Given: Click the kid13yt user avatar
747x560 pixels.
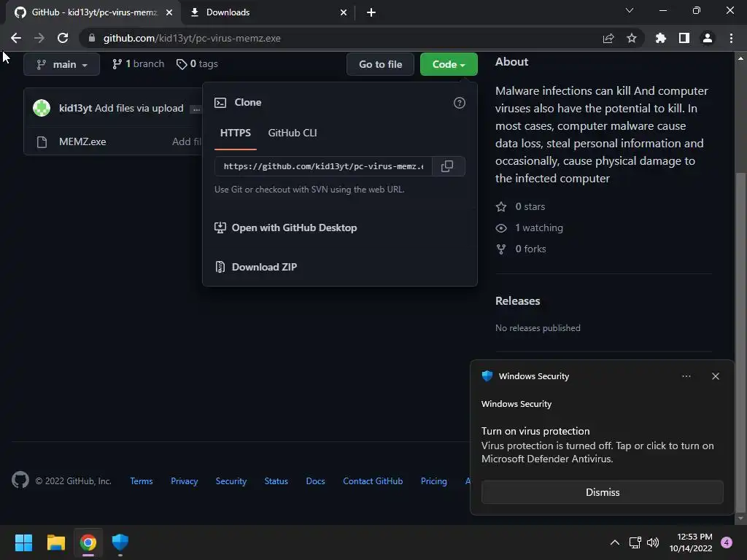Looking at the screenshot, I should point(42,108).
